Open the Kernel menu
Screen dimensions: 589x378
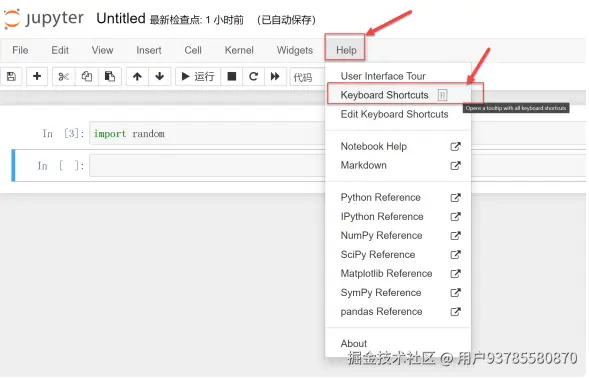coord(239,50)
